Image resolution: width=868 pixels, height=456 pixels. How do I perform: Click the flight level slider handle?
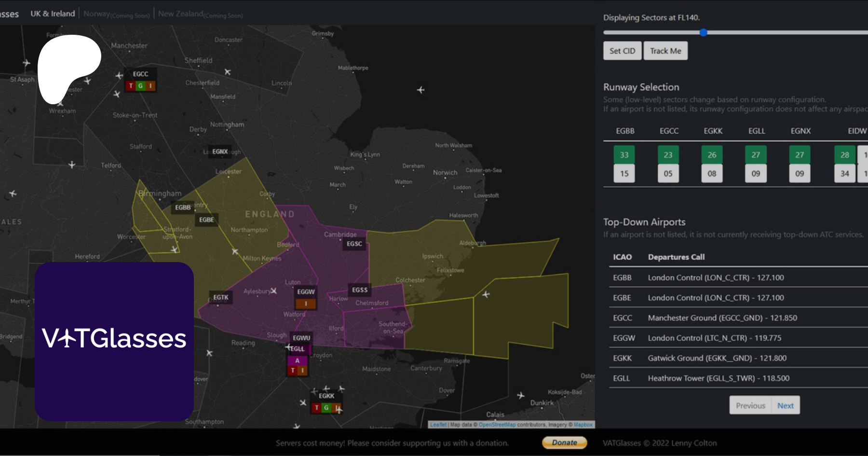tap(704, 33)
